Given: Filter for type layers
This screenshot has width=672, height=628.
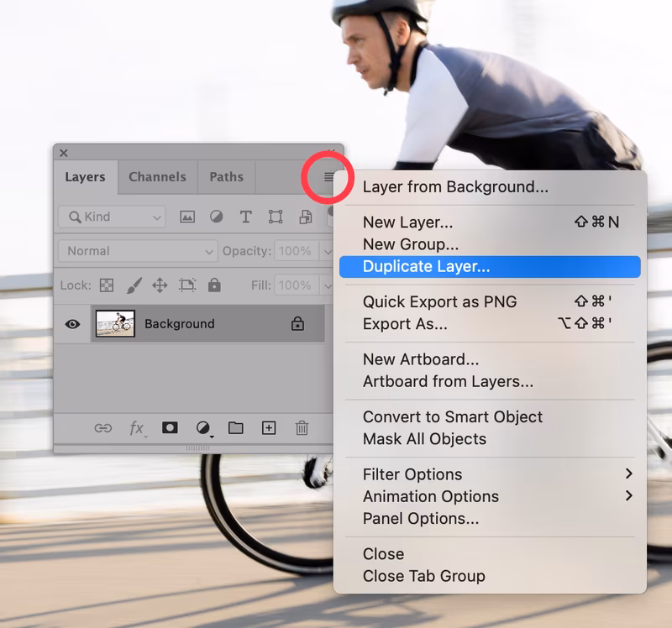Looking at the screenshot, I should click(245, 217).
